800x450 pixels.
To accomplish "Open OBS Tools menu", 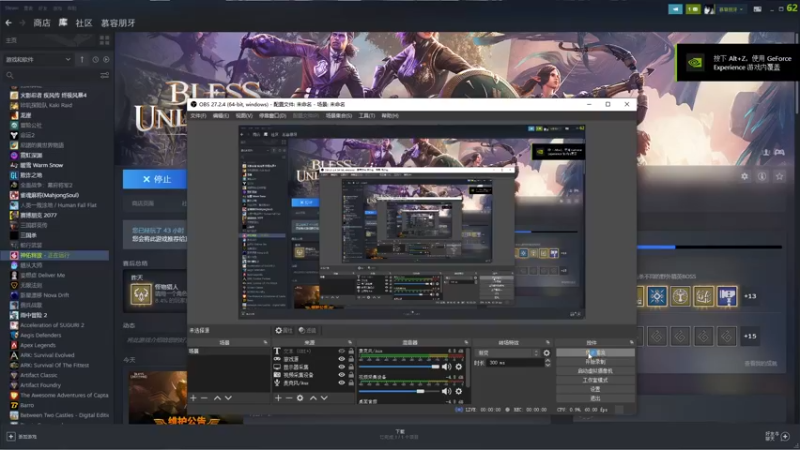I will [x=366, y=116].
